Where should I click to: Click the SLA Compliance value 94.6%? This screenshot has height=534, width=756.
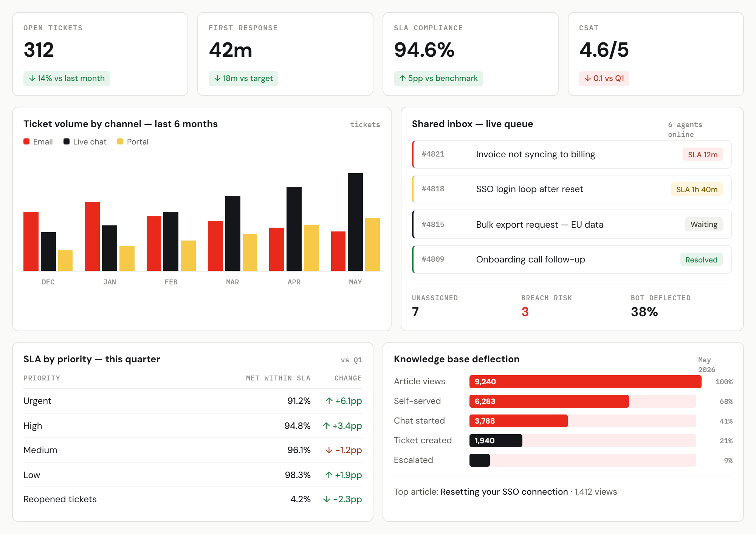(x=424, y=50)
